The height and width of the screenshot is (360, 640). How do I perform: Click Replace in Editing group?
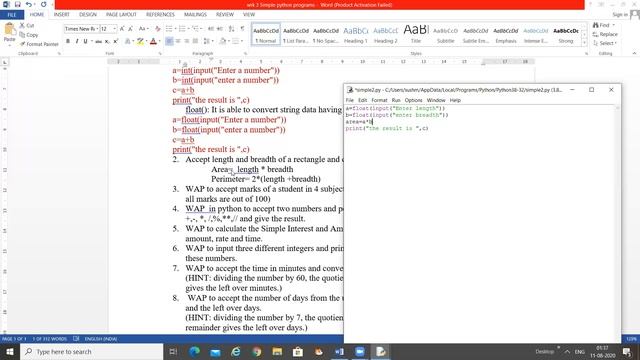[x=605, y=34]
